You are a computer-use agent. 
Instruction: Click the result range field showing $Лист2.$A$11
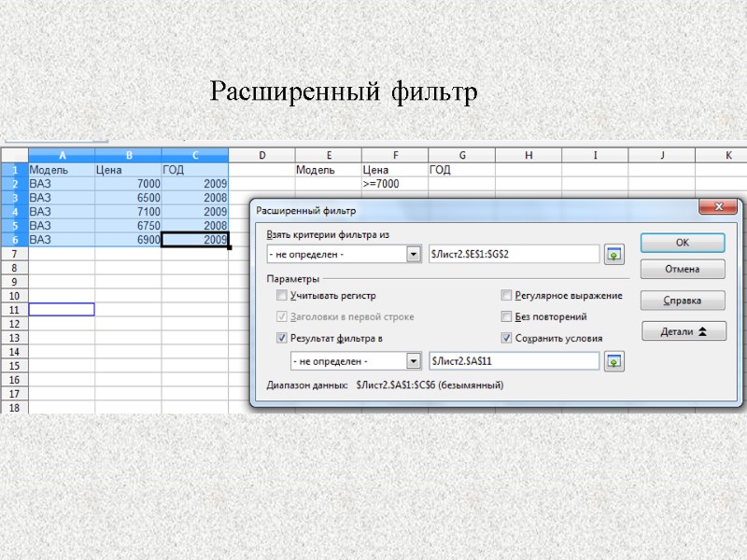514,360
